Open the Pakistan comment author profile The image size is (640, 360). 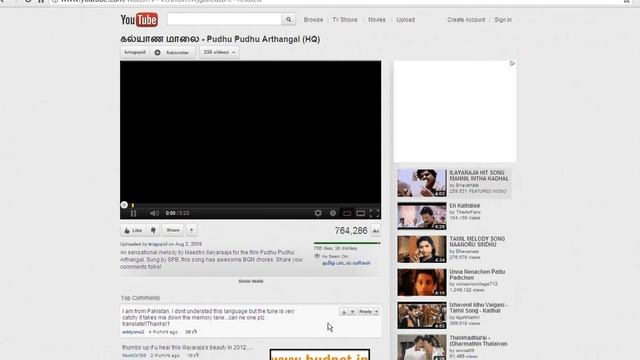click(133, 332)
